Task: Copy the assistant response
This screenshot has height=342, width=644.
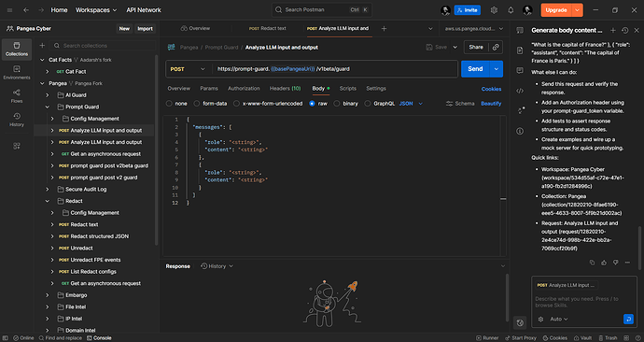Action: [592, 263]
